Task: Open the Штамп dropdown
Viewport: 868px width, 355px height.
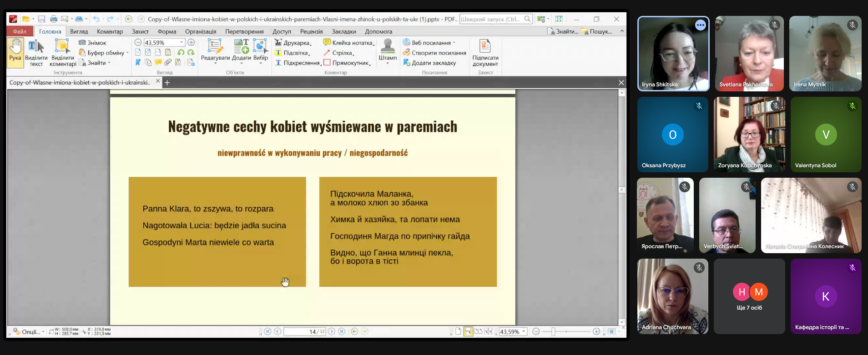Action: (388, 63)
